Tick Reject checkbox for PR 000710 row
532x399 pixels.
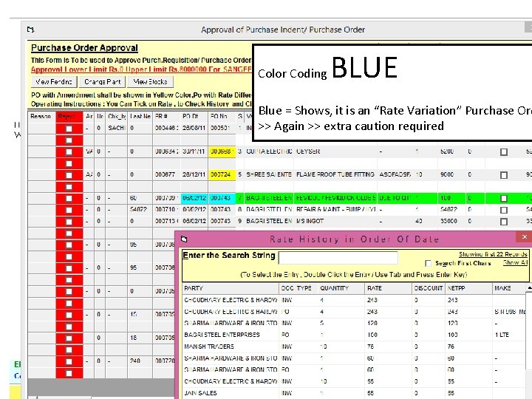(x=69, y=210)
